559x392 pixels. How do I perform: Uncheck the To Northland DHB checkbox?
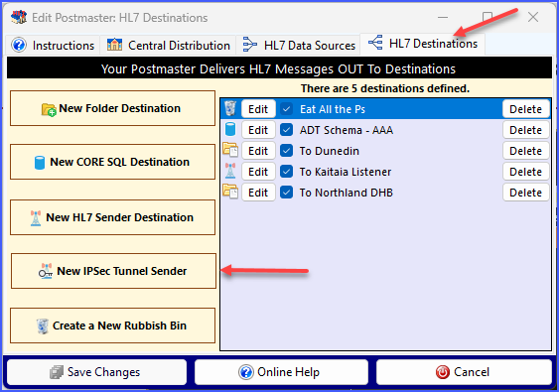click(286, 193)
